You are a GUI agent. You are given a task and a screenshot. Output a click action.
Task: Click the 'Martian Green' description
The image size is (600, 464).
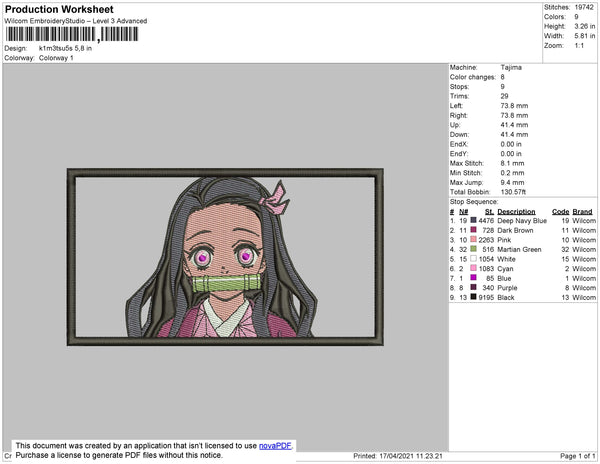pos(519,249)
